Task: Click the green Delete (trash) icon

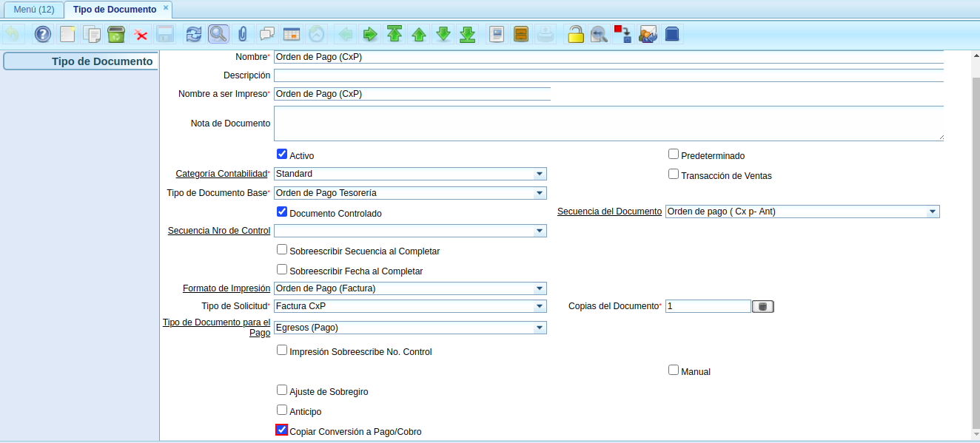Action: pos(116,34)
